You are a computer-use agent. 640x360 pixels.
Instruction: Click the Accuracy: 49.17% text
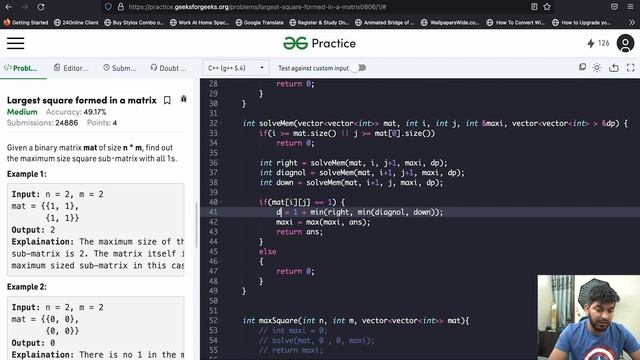(x=76, y=112)
